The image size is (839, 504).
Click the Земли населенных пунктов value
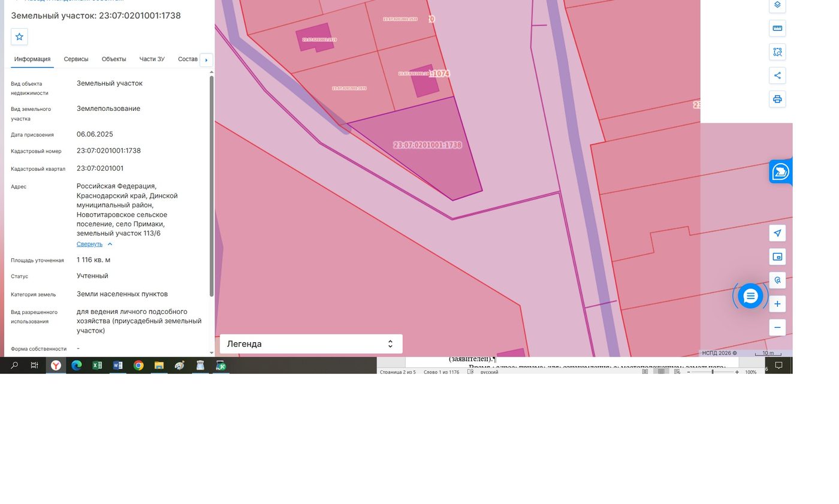[122, 294]
